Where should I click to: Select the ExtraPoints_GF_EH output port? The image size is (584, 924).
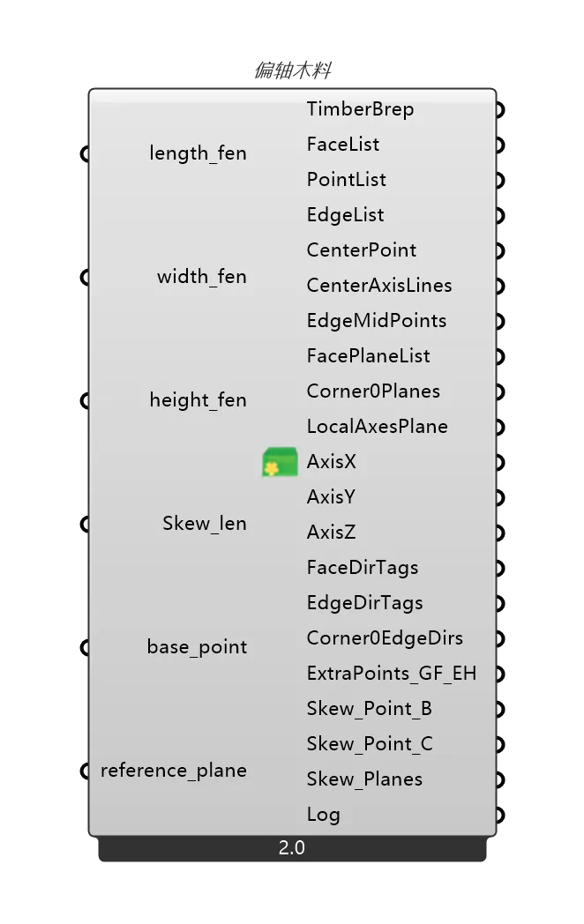coord(498,674)
